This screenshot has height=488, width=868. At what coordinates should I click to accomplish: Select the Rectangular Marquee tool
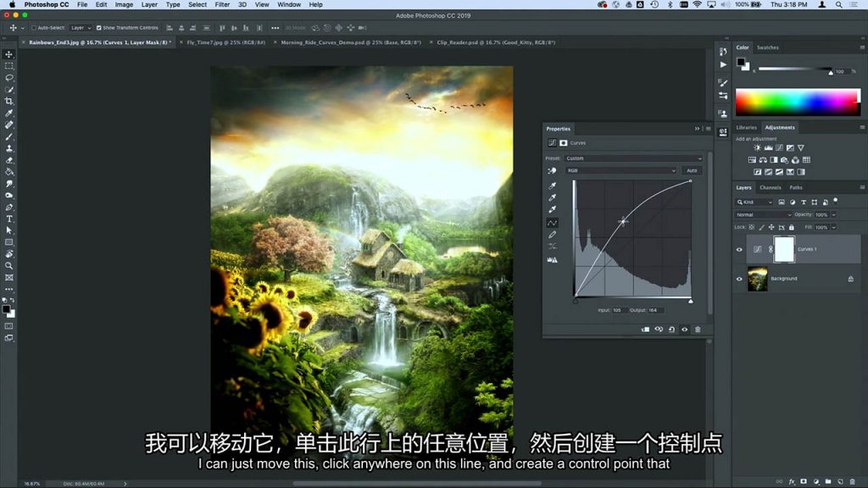(8, 66)
